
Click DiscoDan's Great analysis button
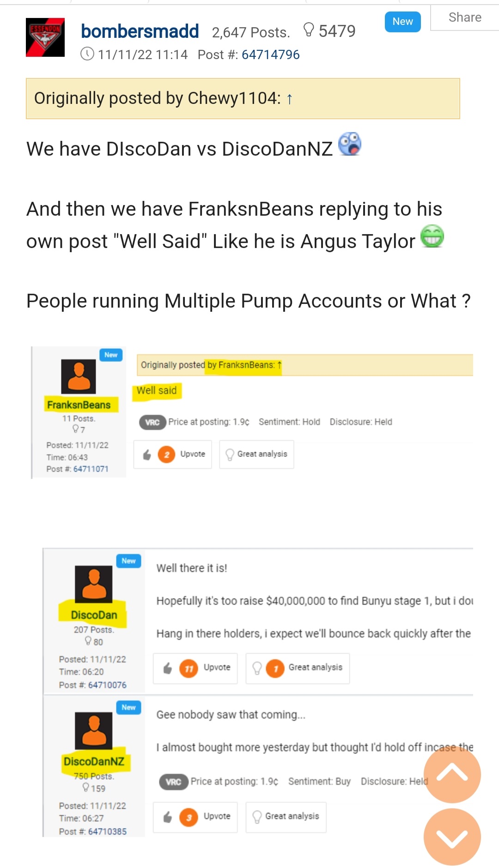pos(298,668)
